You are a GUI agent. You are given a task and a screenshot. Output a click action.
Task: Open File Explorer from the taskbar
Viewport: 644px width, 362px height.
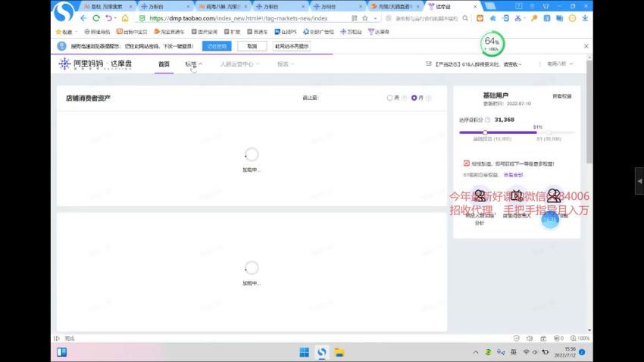(339, 352)
